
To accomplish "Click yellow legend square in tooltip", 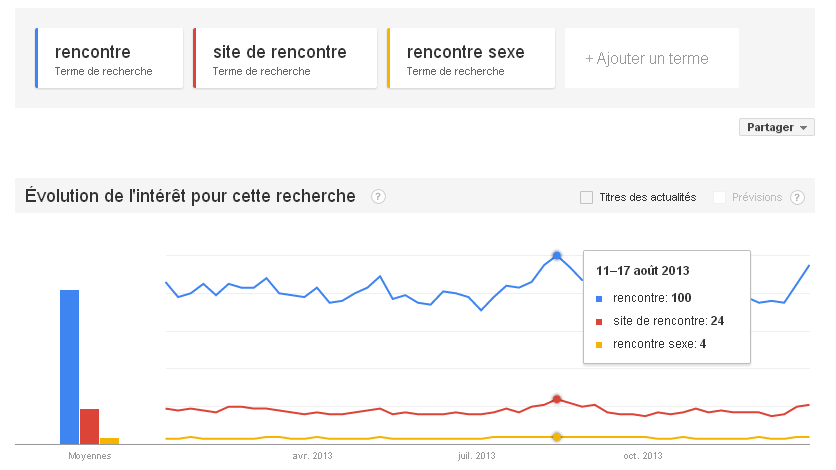I will point(599,344).
